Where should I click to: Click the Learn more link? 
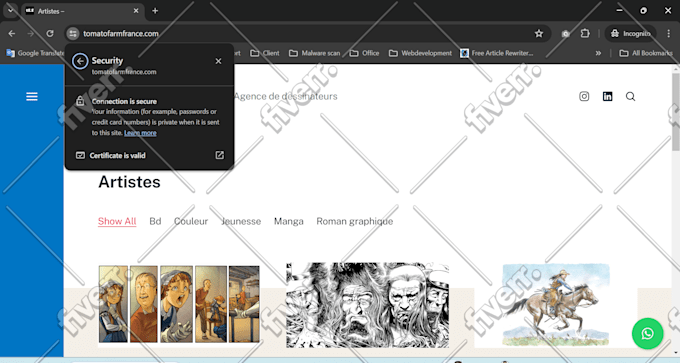click(x=140, y=133)
